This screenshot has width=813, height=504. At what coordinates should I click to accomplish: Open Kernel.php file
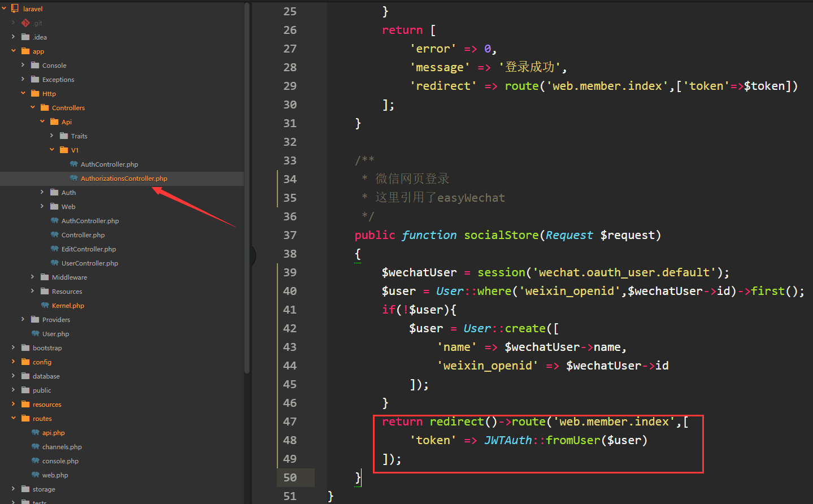[x=68, y=305]
